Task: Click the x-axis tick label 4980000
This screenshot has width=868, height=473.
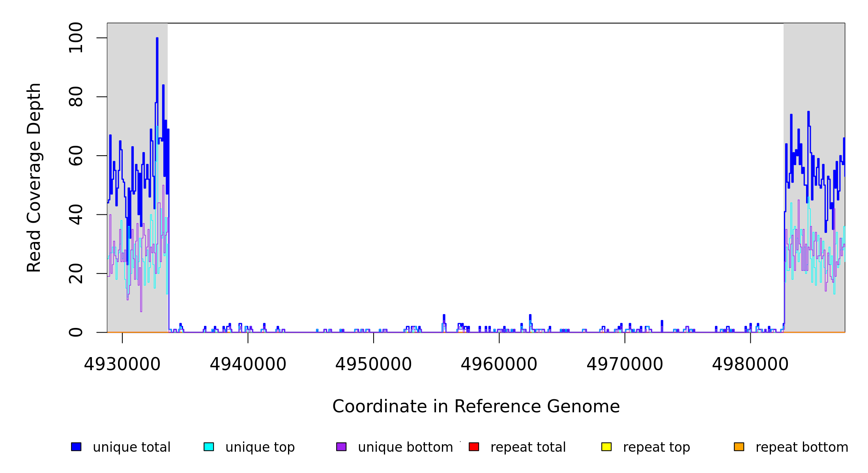Action: pyautogui.click(x=750, y=364)
